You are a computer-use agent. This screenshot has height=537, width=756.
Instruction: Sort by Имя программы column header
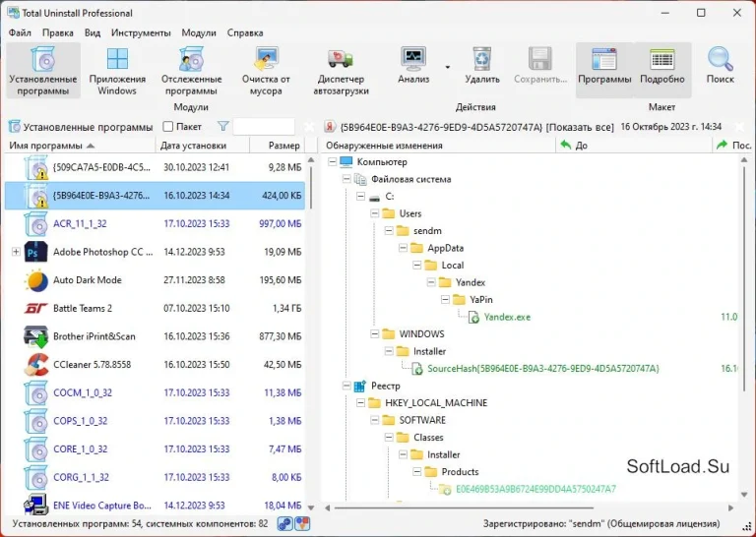(80, 146)
